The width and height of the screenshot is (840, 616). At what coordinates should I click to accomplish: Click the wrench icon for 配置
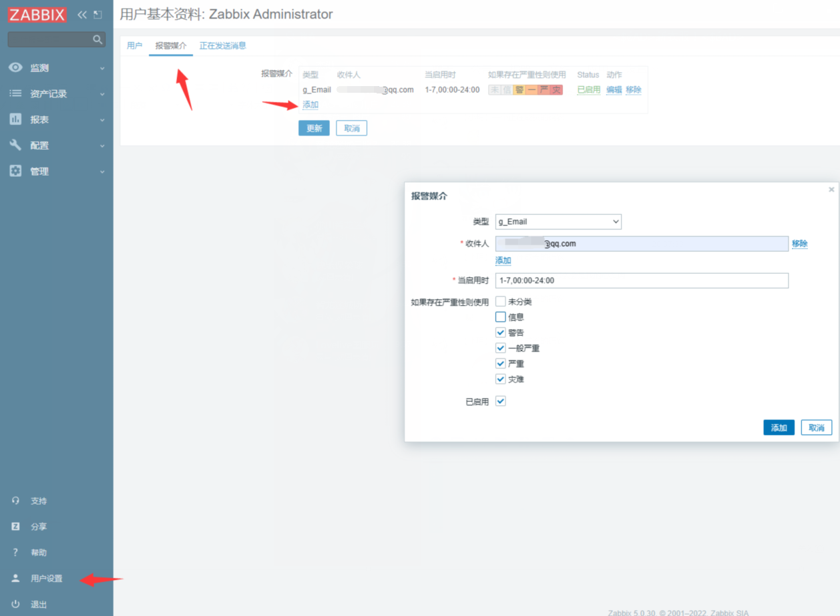[15, 145]
